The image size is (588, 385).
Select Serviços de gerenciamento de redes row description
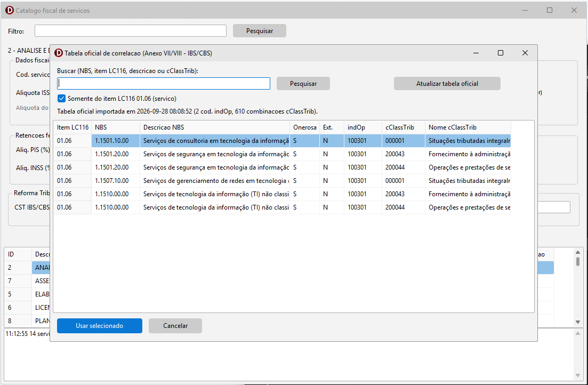pos(214,180)
